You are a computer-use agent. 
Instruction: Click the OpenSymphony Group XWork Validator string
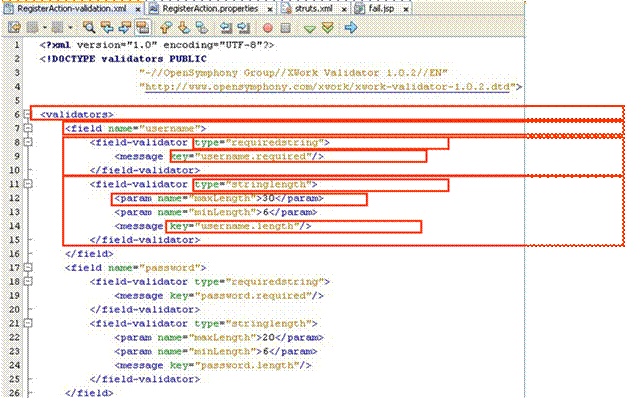tap(294, 73)
